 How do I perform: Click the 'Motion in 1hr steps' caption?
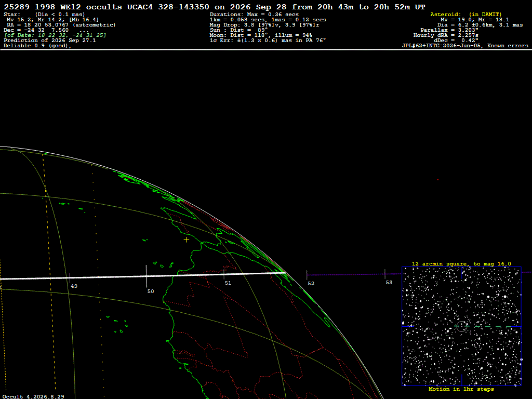[x=461, y=389]
